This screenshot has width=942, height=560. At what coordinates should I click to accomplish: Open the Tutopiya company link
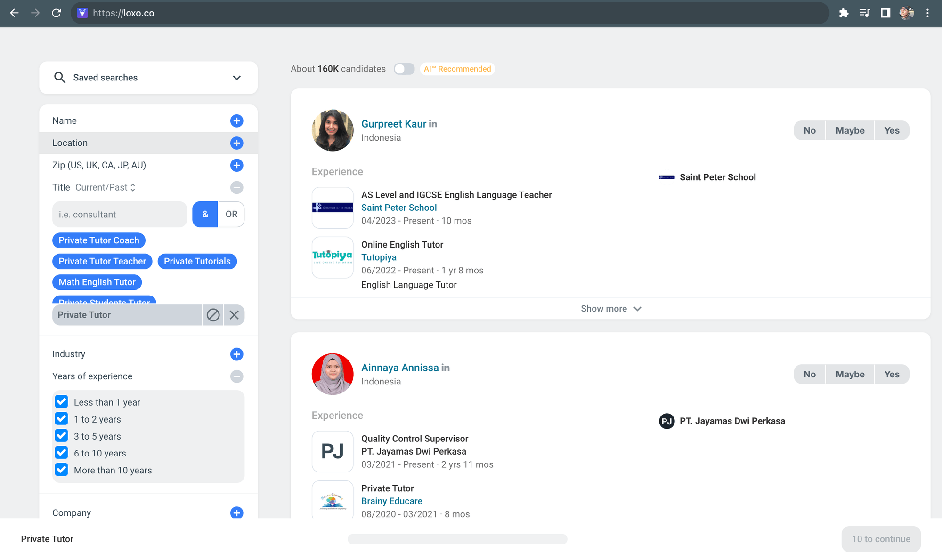pos(379,257)
